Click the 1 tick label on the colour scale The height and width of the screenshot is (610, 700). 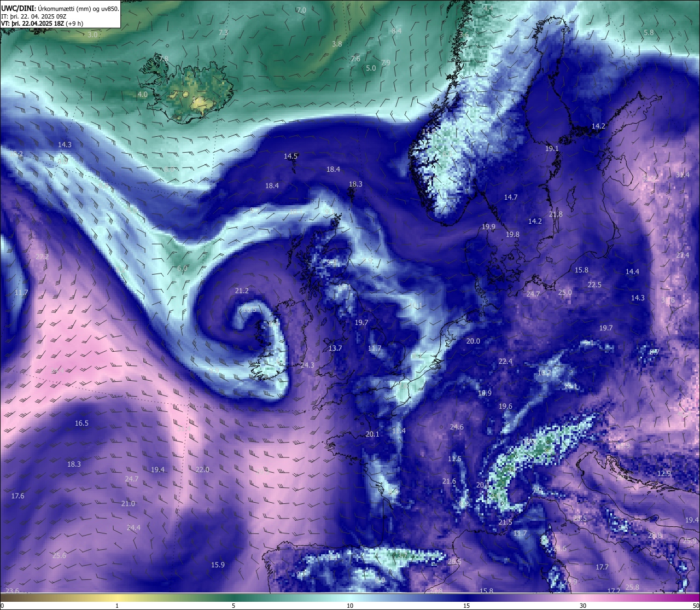point(117,606)
